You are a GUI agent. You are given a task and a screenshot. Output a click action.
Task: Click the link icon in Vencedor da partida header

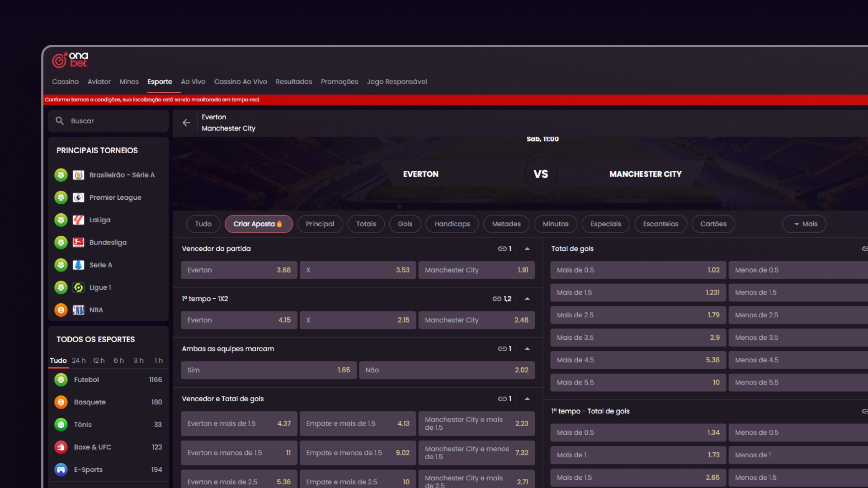(502, 249)
